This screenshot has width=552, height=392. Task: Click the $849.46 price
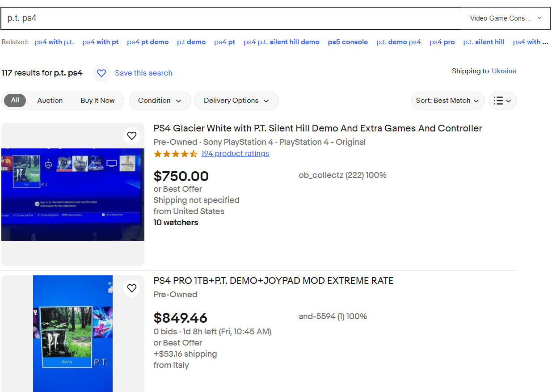181,318
